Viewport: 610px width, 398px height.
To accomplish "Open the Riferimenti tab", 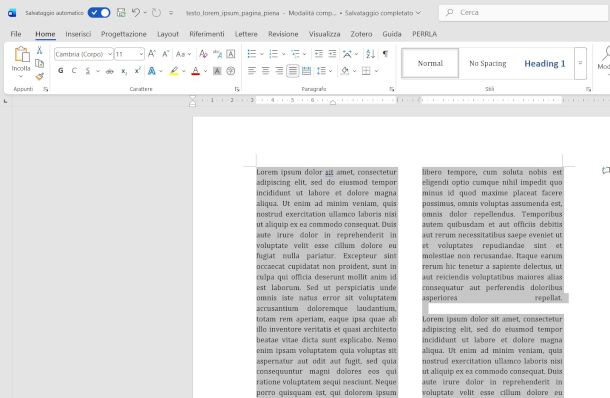I will [x=207, y=34].
